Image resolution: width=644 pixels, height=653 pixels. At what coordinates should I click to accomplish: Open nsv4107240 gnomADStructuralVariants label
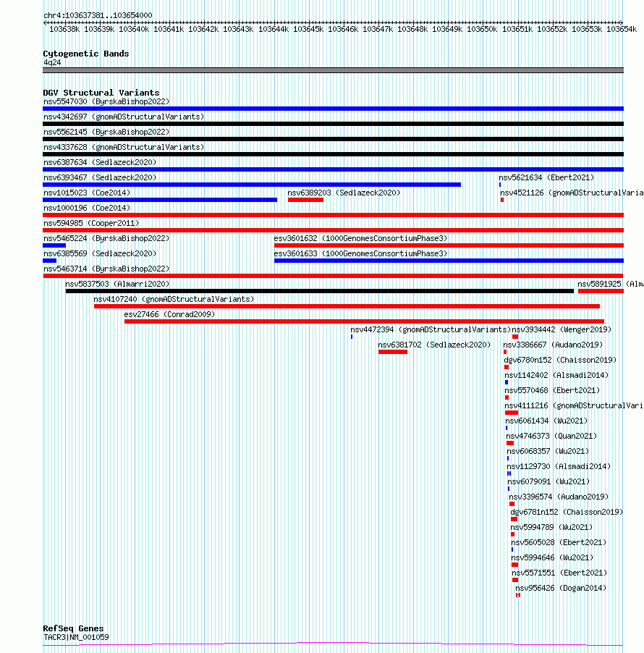[174, 300]
